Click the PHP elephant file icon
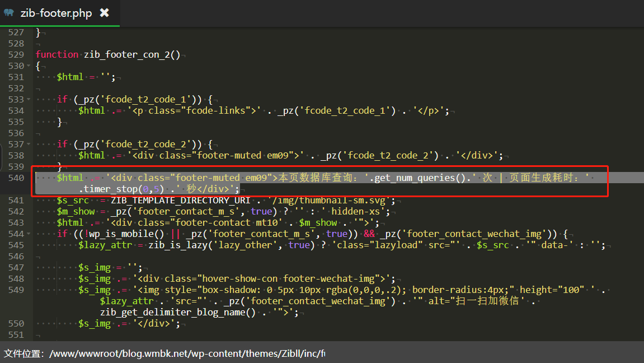The height and width of the screenshot is (363, 644). click(10, 13)
